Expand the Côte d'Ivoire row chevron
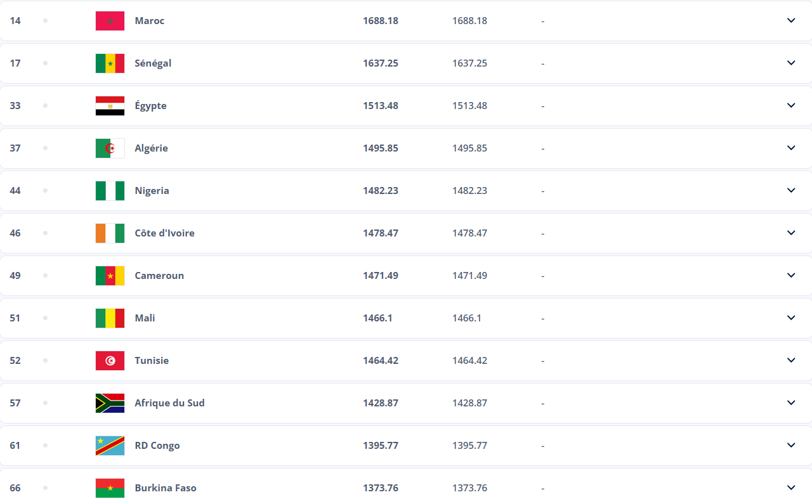The height and width of the screenshot is (504, 812). pos(791,233)
